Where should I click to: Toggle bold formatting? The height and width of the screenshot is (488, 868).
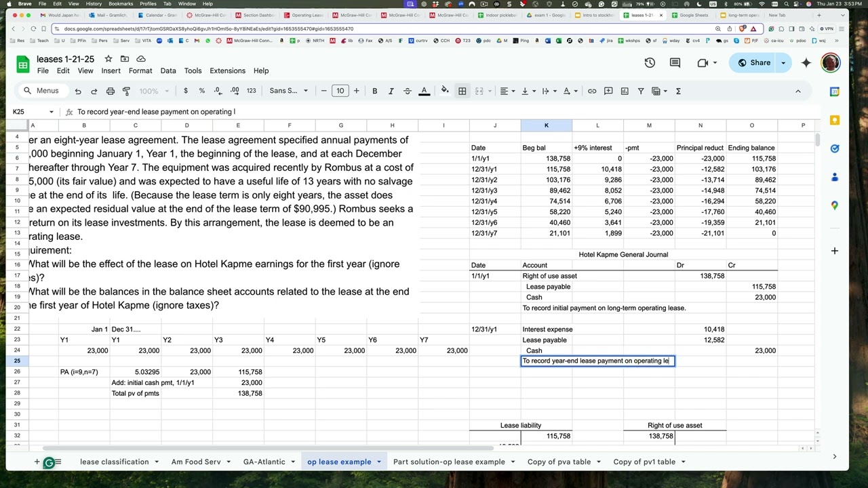click(374, 91)
